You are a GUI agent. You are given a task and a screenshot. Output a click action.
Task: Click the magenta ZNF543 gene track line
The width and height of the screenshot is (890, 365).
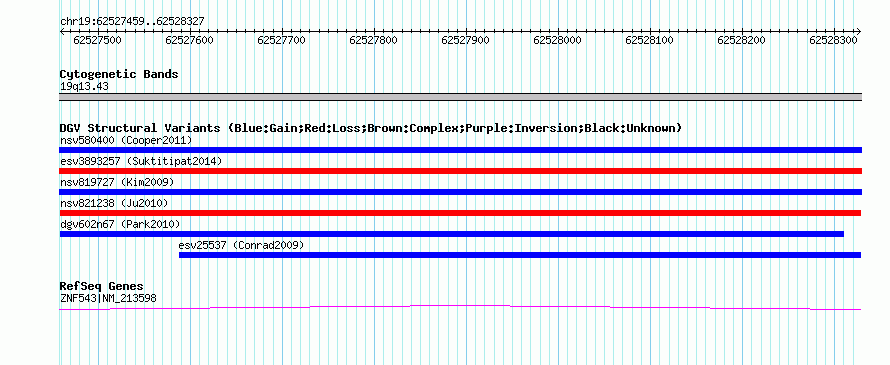coord(460,307)
